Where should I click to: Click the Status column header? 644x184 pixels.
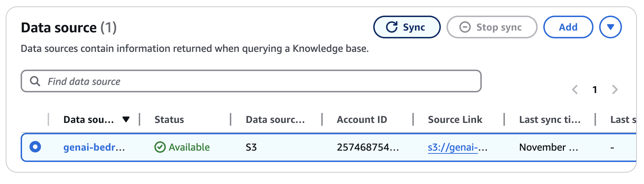169,120
